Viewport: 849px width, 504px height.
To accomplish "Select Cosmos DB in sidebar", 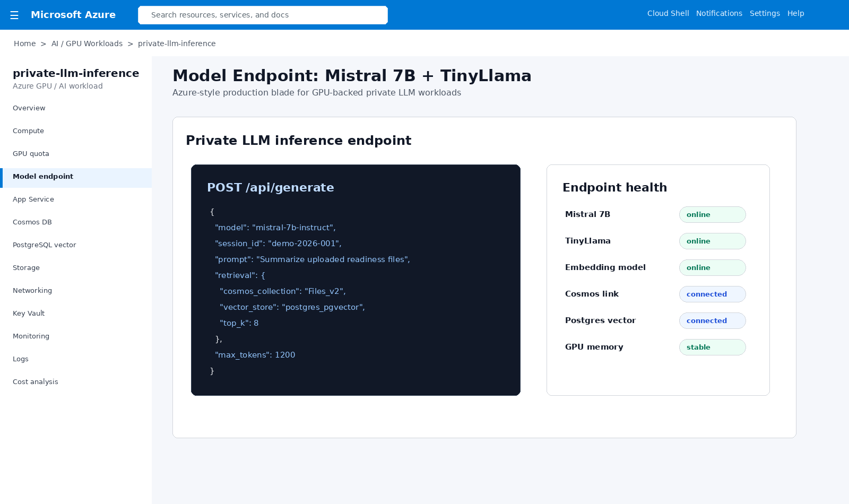I will (76, 222).
